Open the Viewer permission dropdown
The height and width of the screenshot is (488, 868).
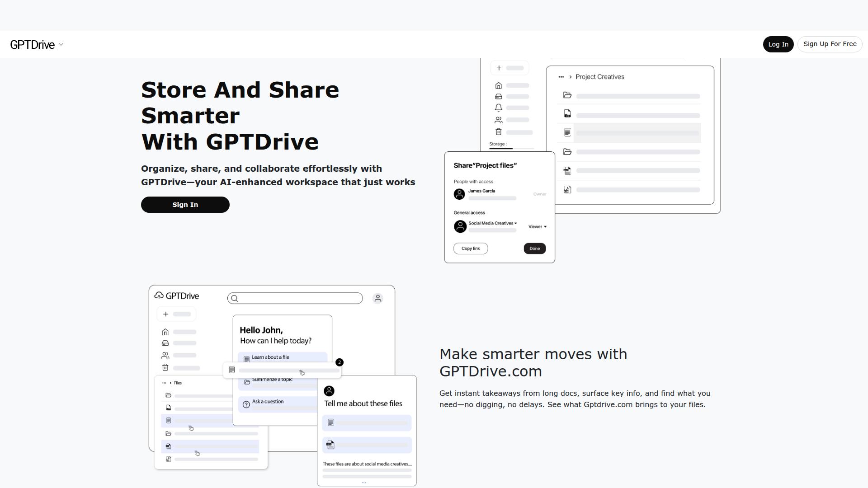tap(538, 227)
